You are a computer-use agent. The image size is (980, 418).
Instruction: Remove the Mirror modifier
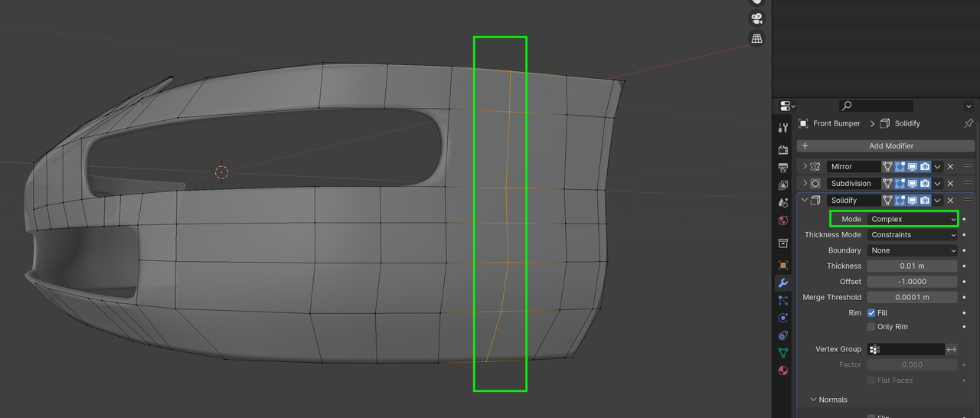click(950, 166)
